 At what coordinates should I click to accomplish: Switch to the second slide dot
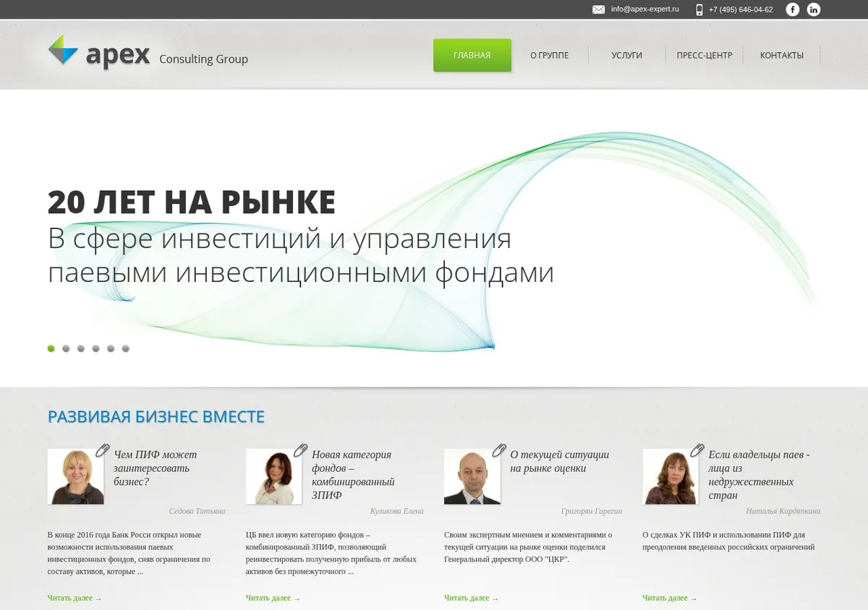pyautogui.click(x=66, y=348)
